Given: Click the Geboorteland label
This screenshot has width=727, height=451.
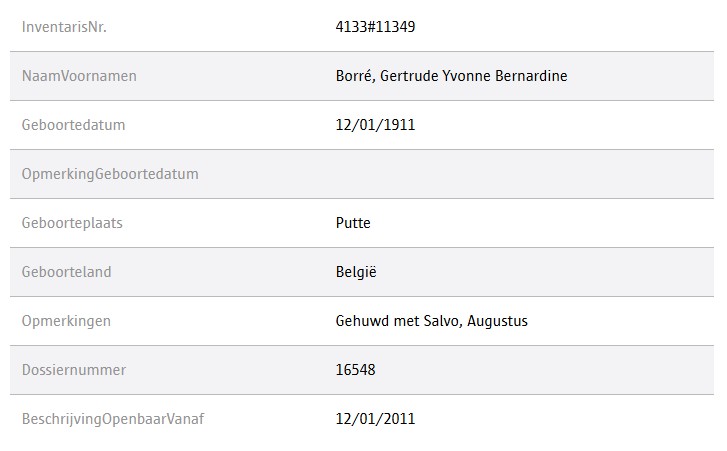Looking at the screenshot, I should 66,272.
